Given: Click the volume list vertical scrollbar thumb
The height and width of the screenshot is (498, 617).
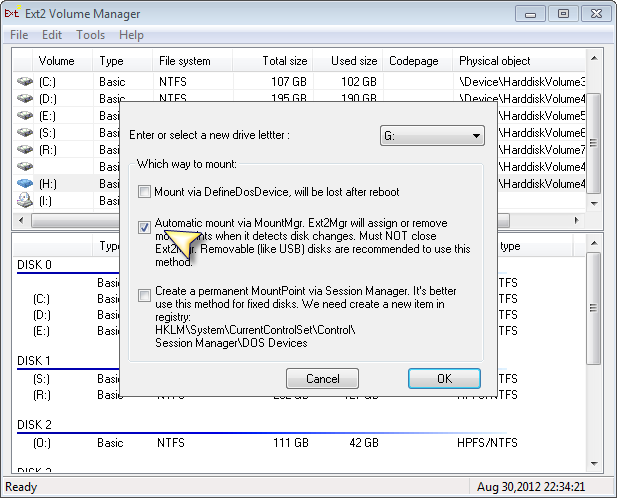Looking at the screenshot, I should point(594,143).
